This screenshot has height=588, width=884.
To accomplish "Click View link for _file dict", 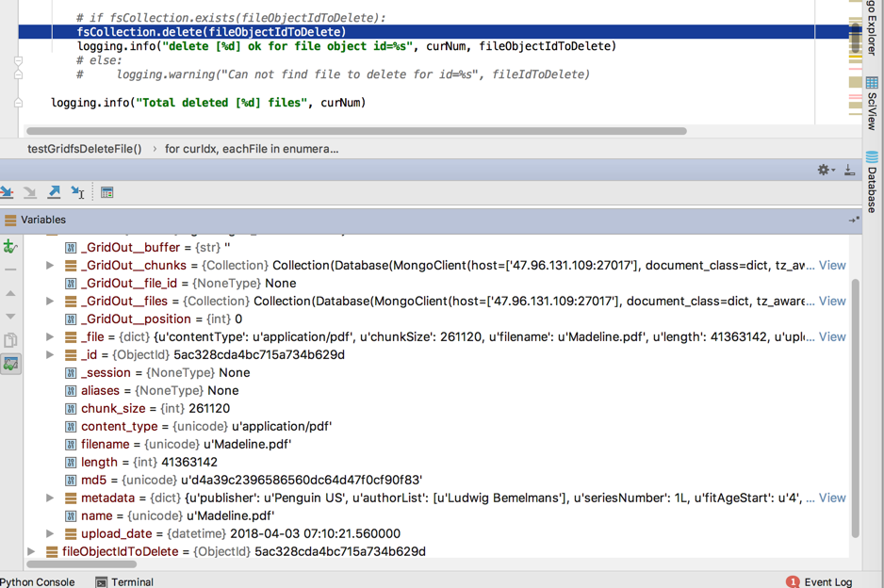I will pyautogui.click(x=832, y=336).
